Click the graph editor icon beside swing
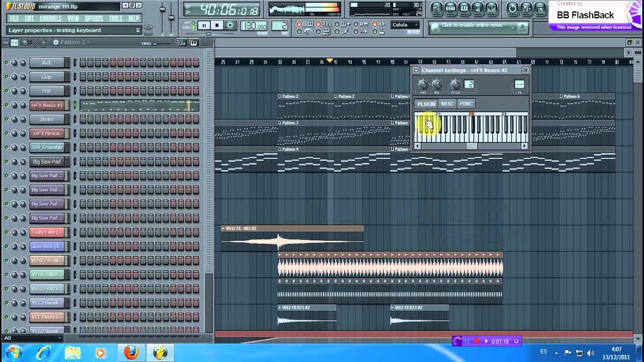The width and height of the screenshot is (644, 362). 182,43
